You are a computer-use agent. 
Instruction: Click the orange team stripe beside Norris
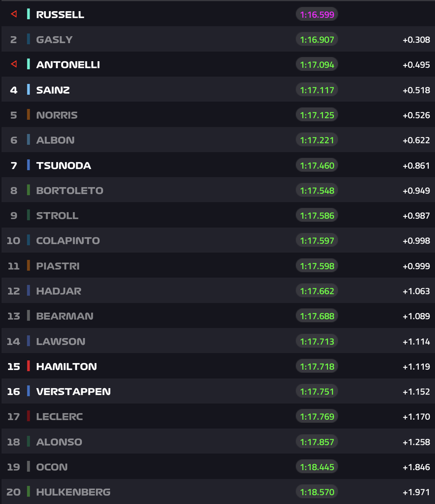(28, 115)
